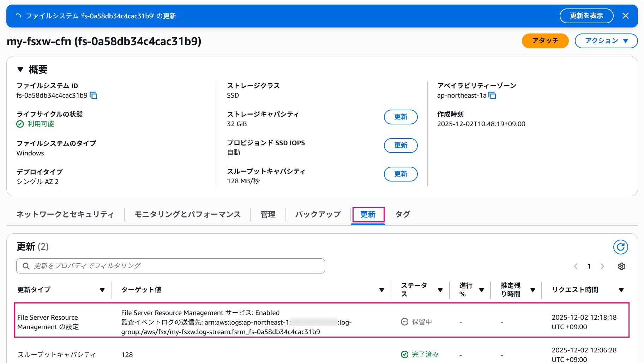
Task: Open the 更新タイプ column sort dropdown
Action: pos(103,290)
